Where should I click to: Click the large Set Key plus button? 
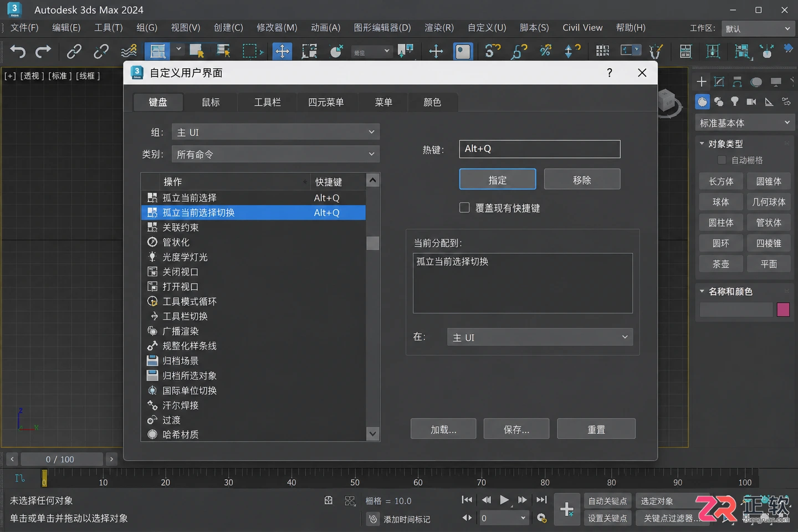[567, 509]
